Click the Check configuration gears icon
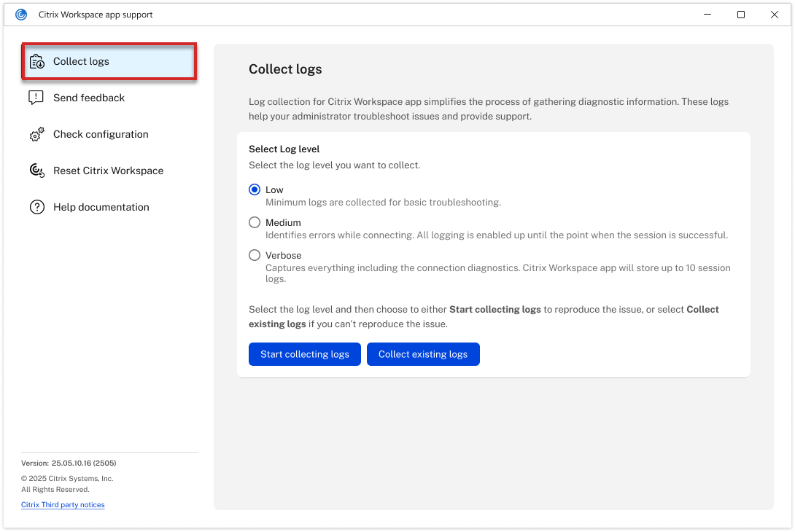This screenshot has width=795, height=532. [36, 134]
